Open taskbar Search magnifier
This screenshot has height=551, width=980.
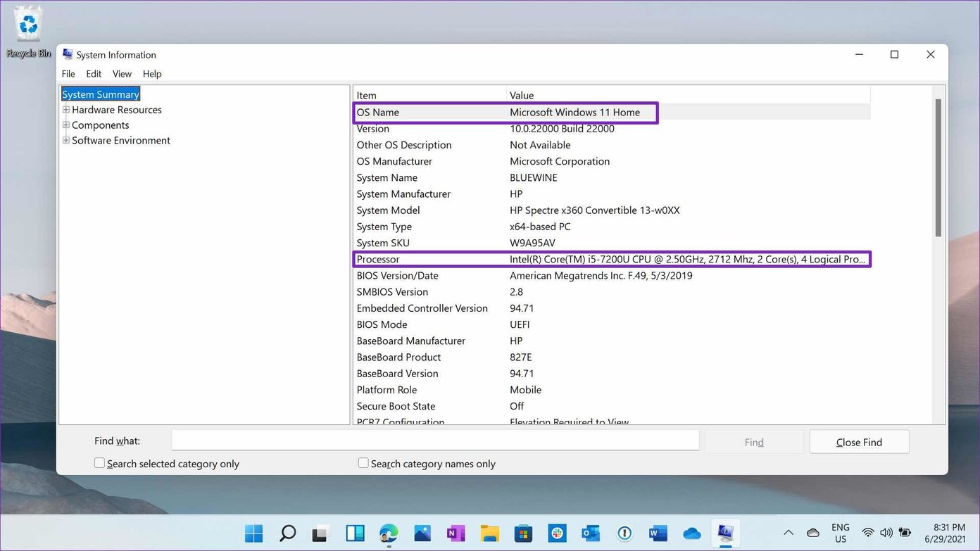[287, 533]
